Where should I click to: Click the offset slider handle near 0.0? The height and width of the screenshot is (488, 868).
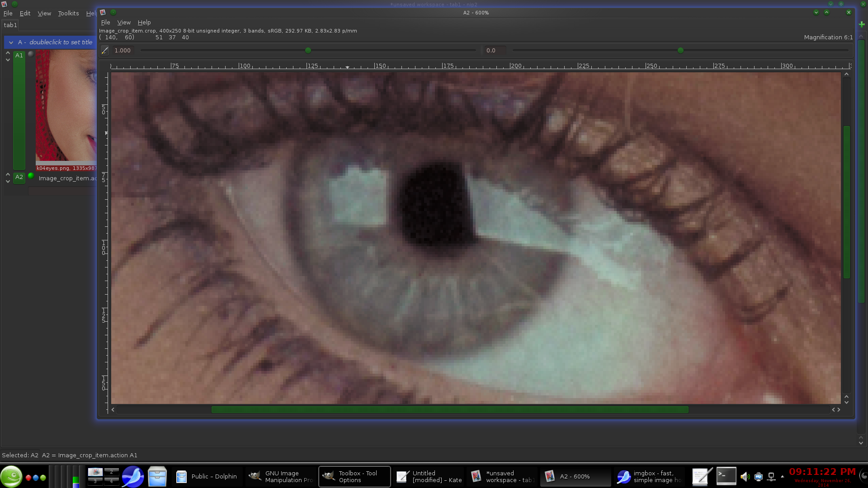(680, 51)
